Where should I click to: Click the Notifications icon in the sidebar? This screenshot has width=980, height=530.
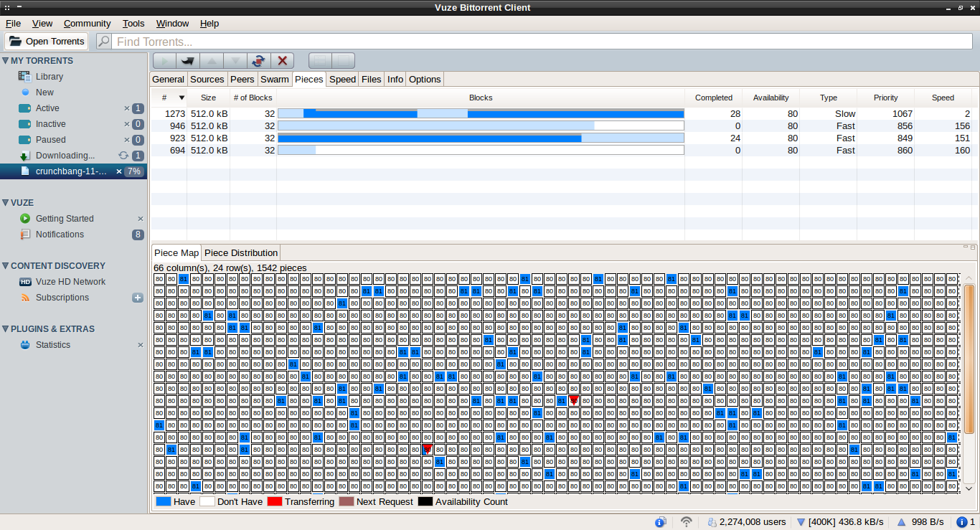pyautogui.click(x=25, y=235)
